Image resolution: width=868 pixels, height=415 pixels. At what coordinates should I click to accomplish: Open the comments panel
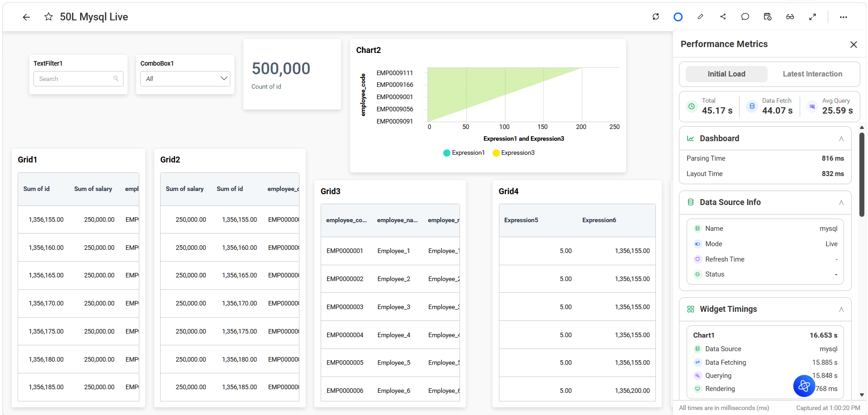coord(745,17)
